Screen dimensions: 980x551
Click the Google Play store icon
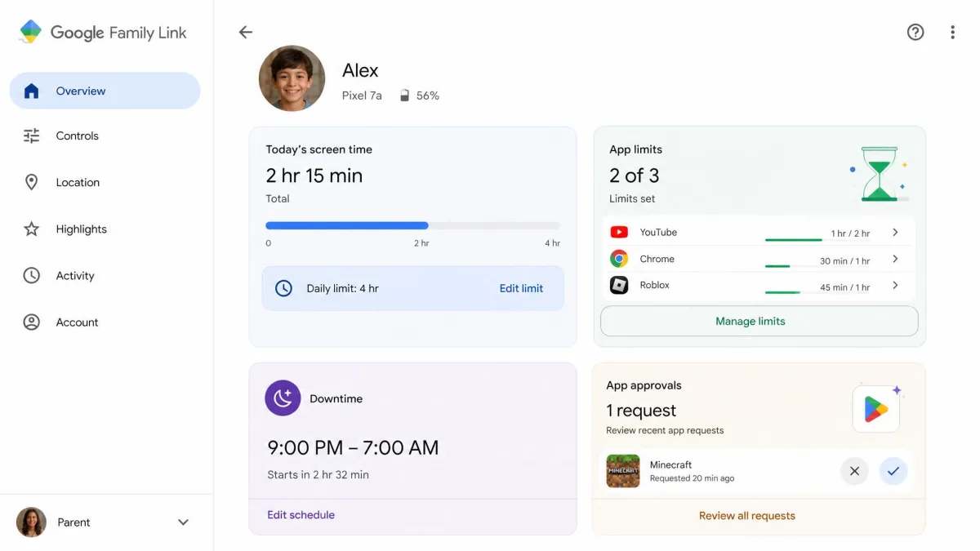[875, 409]
